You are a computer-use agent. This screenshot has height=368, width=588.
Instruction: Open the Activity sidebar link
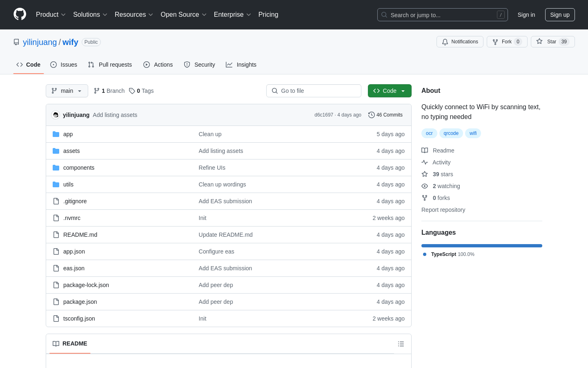[x=436, y=162]
